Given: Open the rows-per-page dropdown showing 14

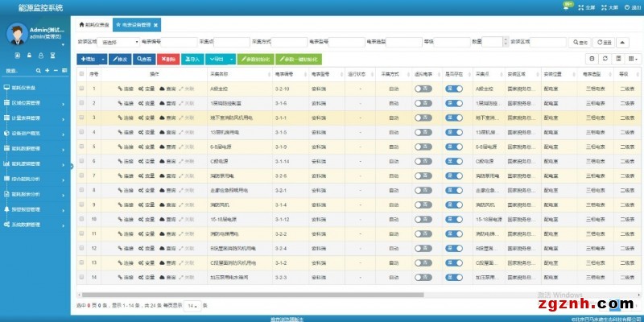Looking at the screenshot, I should [x=192, y=306].
